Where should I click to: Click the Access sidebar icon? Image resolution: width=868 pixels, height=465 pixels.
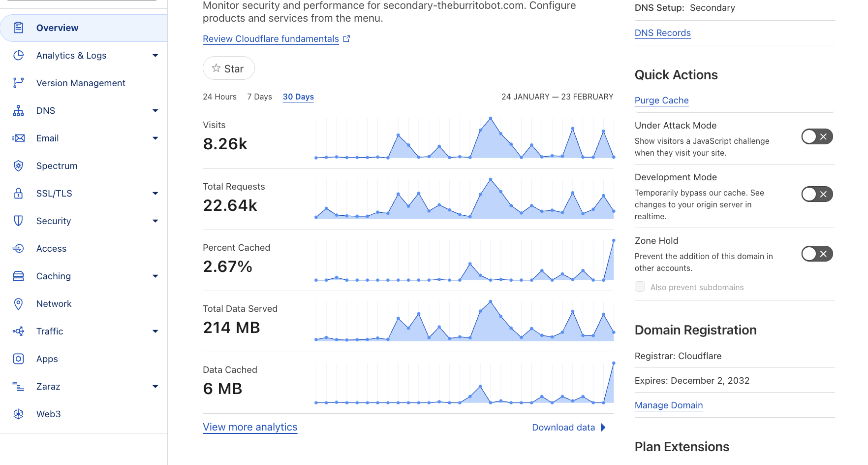(18, 249)
